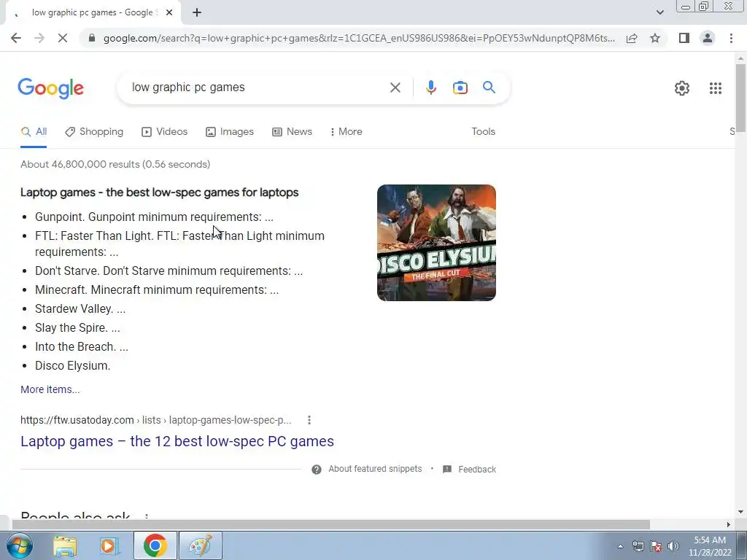Click the horizontal scrollbar thumb
This screenshot has height=560, width=747.
(330, 525)
